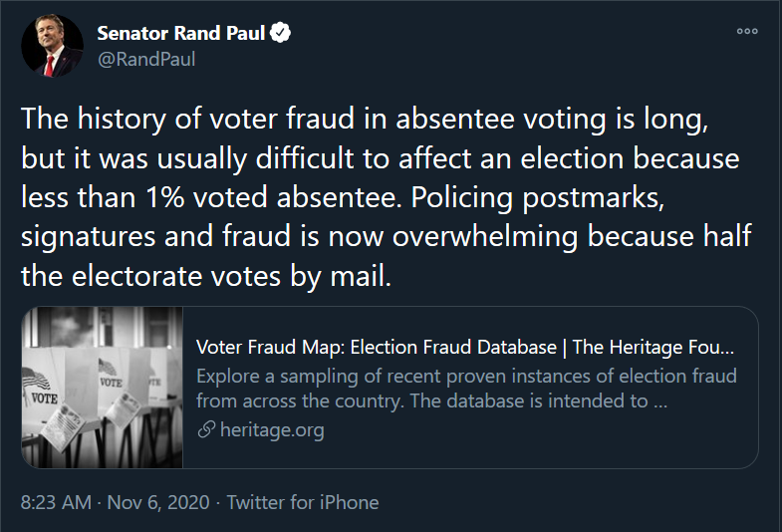Screen dimensions: 782x532
Task: Open the heritage.org domain link
Action: tap(272, 429)
